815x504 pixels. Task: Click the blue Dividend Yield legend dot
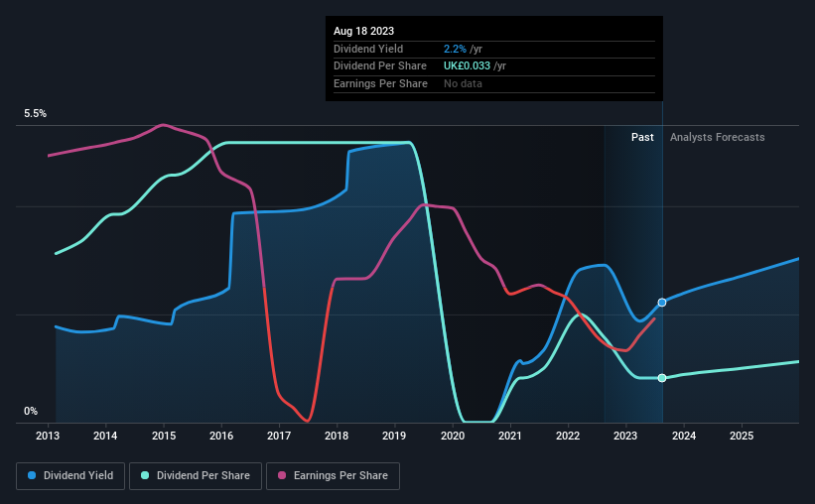(32, 475)
